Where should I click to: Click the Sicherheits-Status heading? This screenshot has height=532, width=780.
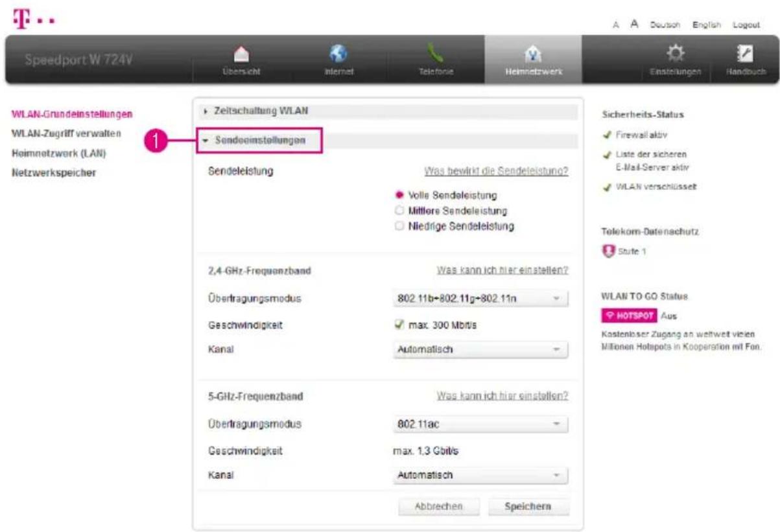(643, 115)
